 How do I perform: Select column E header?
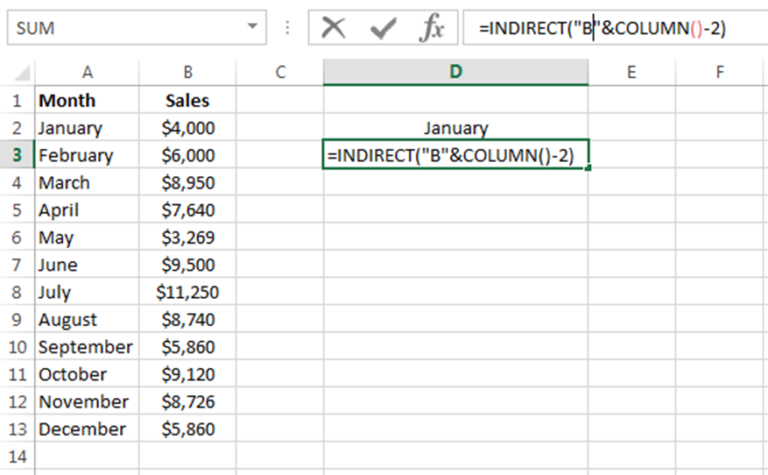(x=631, y=71)
